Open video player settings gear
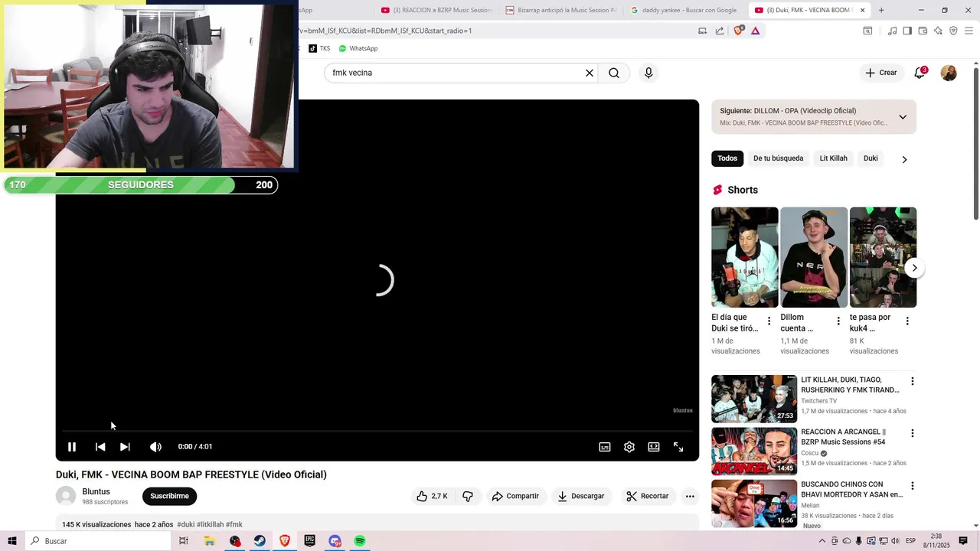The height and width of the screenshot is (551, 980). (x=629, y=447)
